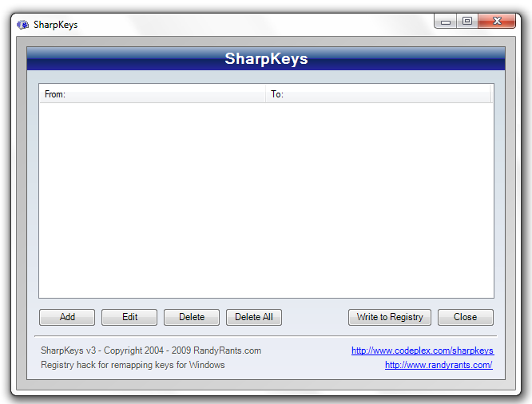Visit the randyrants.com link
The image size is (532, 404).
coord(439,365)
